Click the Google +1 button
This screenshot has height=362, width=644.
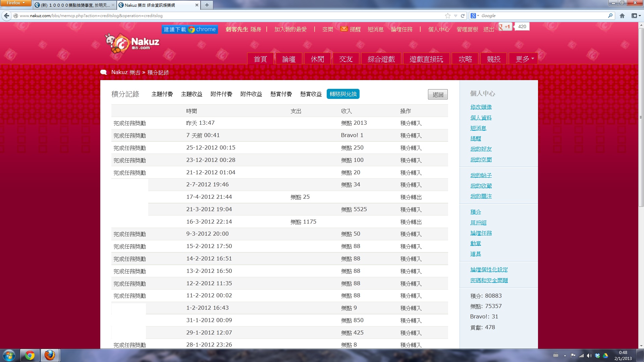[x=505, y=27]
